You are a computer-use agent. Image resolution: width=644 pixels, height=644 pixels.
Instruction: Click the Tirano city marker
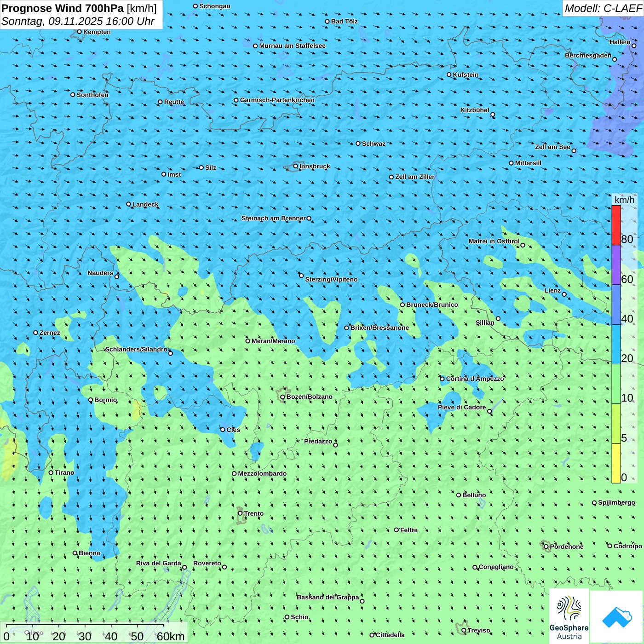click(51, 472)
